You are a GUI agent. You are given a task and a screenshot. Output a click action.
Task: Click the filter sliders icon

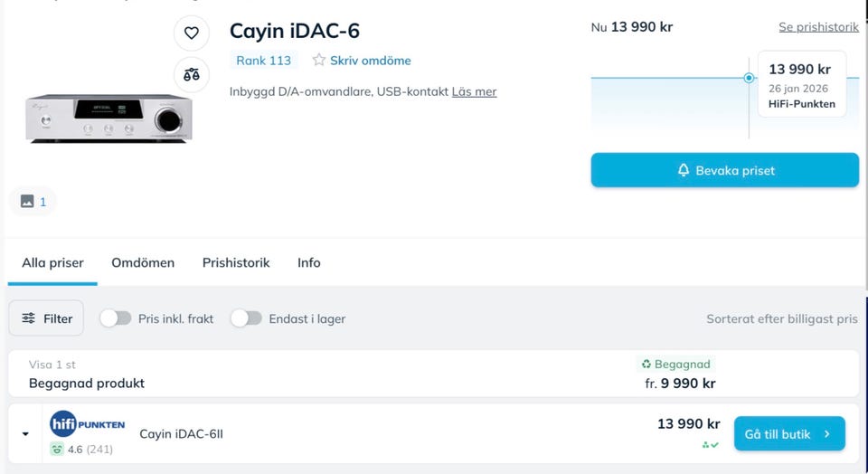29,318
